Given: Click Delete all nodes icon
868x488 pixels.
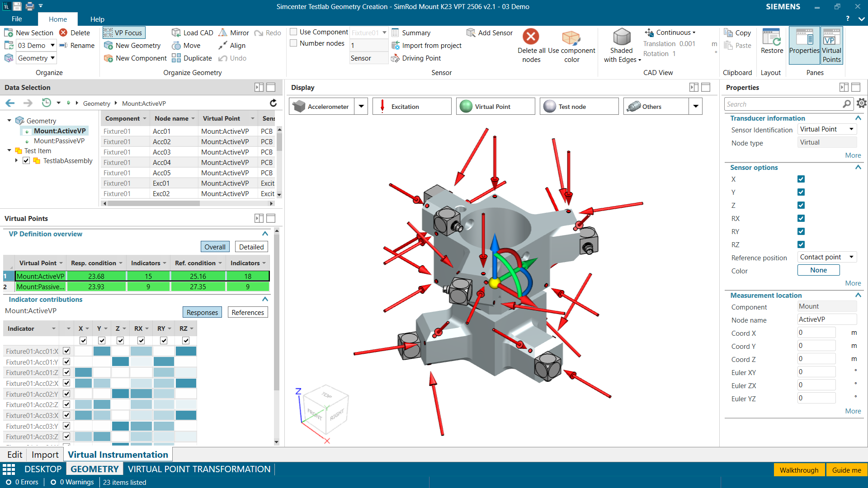Looking at the screenshot, I should 531,37.
